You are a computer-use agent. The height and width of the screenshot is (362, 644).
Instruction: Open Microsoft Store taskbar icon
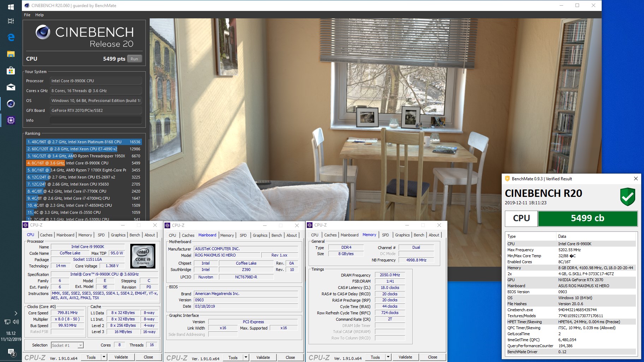click(x=11, y=71)
